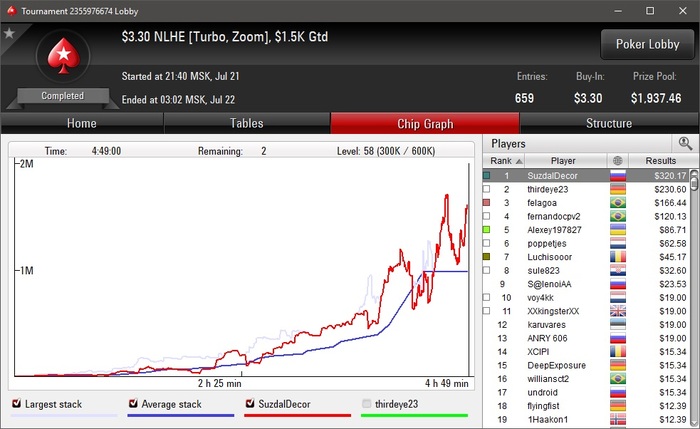Click the Croatian flag beside sule823
The image size is (700, 429).
pyautogui.click(x=618, y=271)
